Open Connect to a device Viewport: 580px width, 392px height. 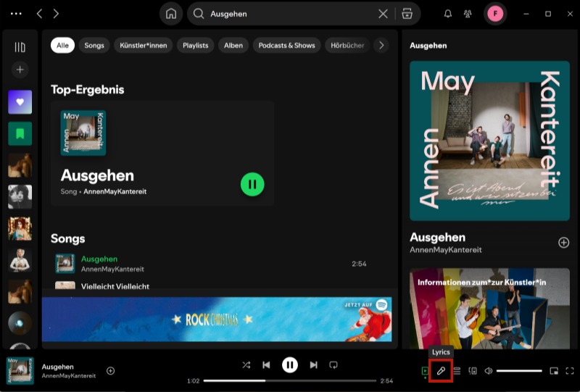point(473,371)
